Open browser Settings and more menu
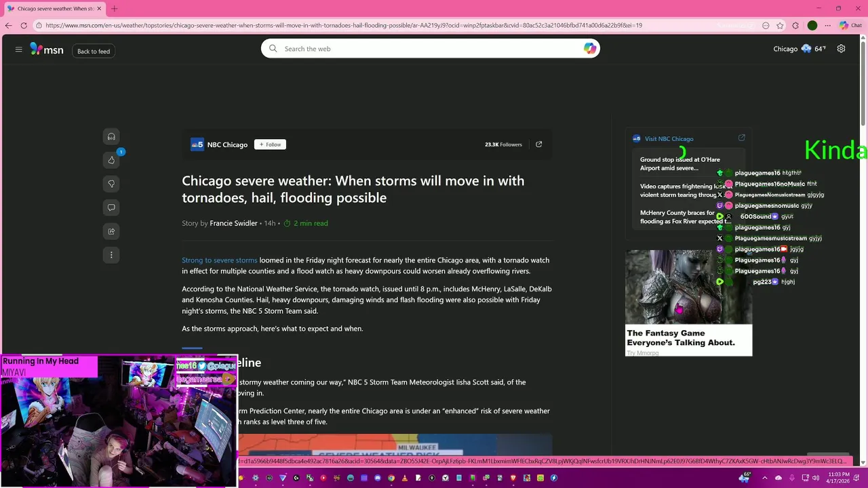This screenshot has height=488, width=868. [828, 25]
